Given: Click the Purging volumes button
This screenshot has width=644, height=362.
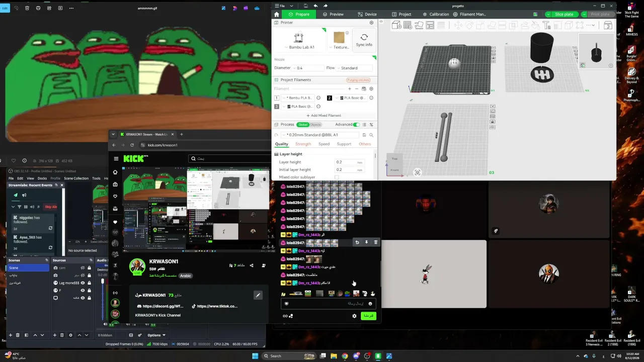Looking at the screenshot, I should (x=358, y=80).
